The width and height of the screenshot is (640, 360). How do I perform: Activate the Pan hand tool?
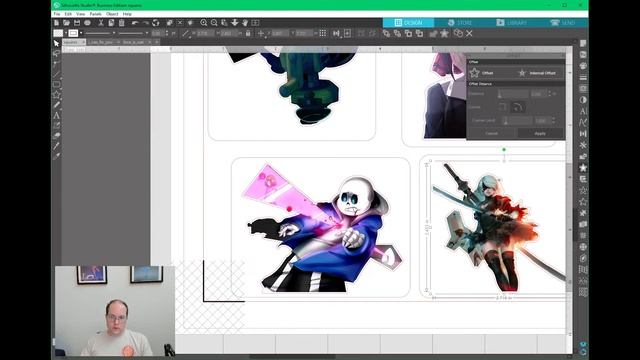pyautogui.click(x=245, y=23)
